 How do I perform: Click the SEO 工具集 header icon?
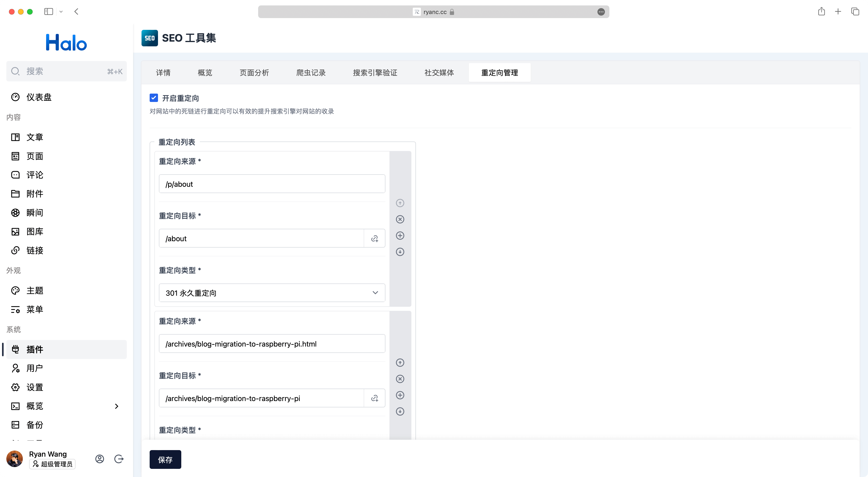pyautogui.click(x=150, y=38)
